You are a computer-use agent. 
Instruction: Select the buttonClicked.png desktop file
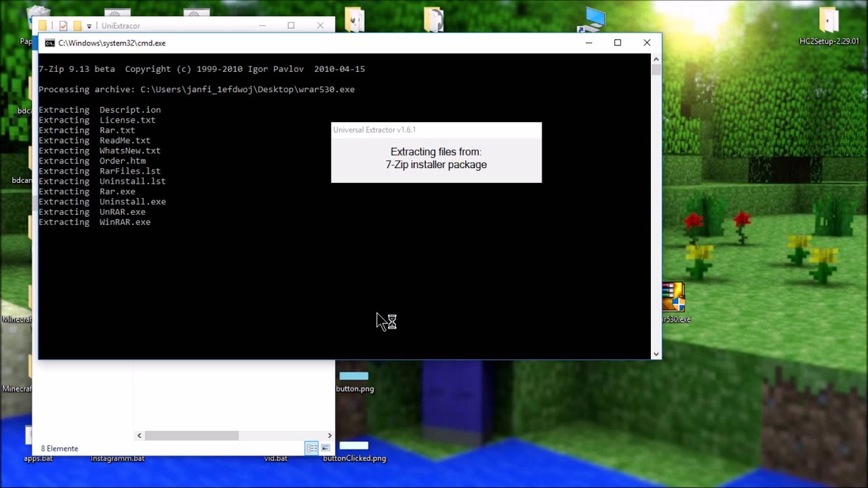[354, 446]
